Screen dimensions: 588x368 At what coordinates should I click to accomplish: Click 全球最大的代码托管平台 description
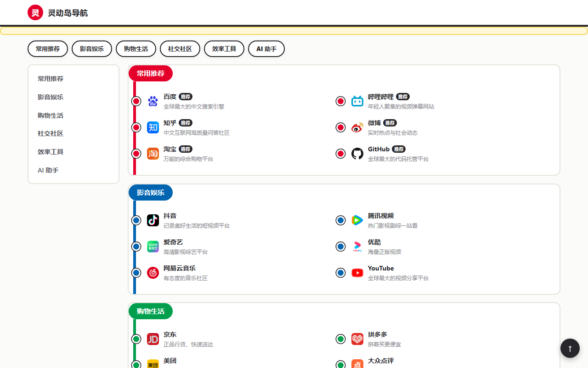point(398,159)
